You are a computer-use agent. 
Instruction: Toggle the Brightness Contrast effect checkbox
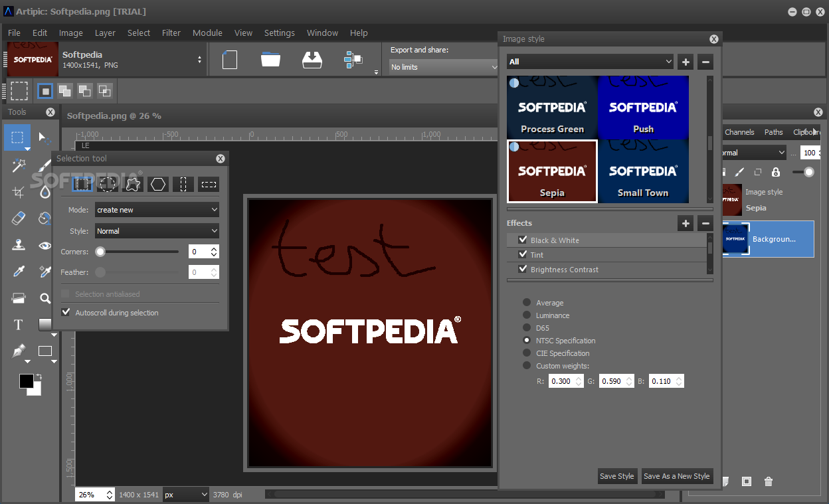(x=523, y=269)
